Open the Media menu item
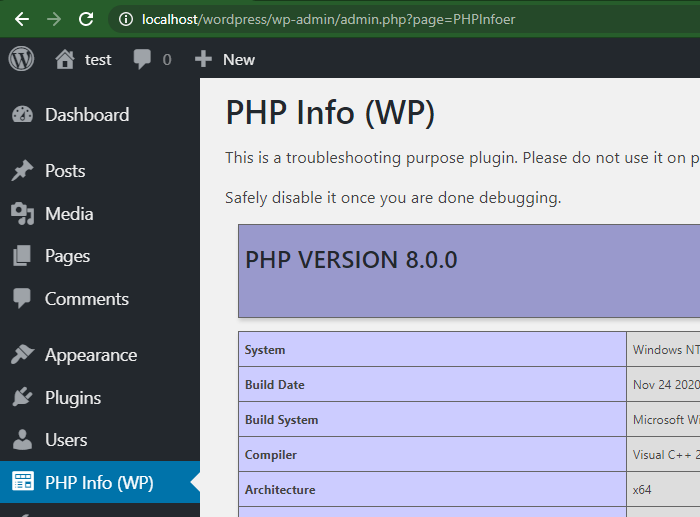Viewport: 700px width, 517px height. pos(69,214)
